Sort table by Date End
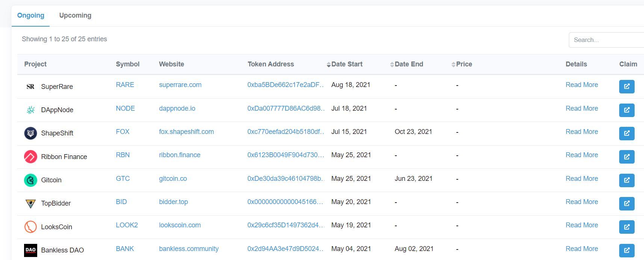 407,64
